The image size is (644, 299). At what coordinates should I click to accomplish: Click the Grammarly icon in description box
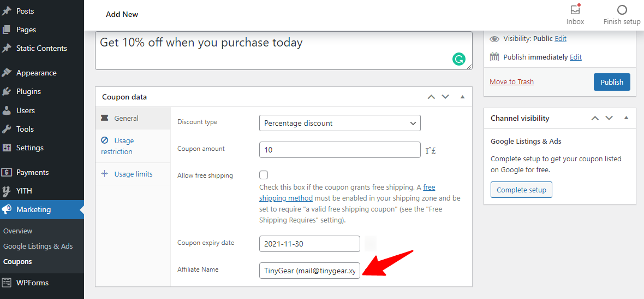459,59
